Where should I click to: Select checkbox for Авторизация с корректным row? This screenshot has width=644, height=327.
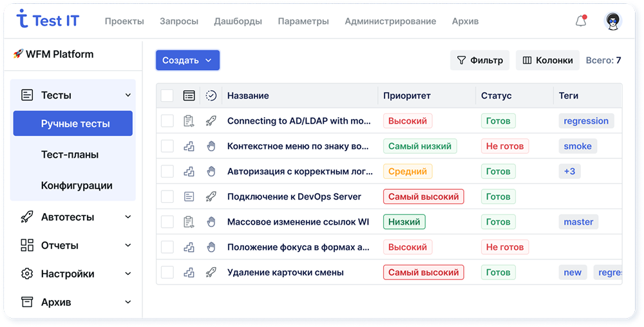(x=167, y=171)
